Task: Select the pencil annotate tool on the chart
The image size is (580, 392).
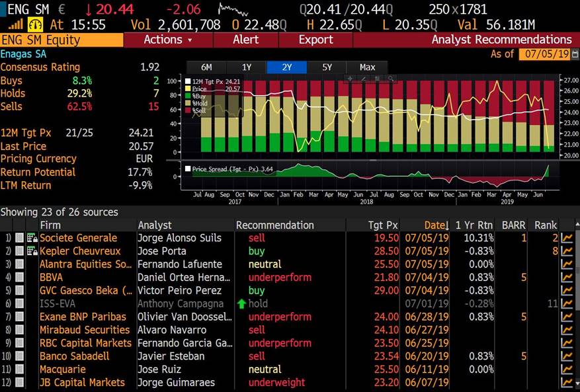Action: tap(363, 79)
